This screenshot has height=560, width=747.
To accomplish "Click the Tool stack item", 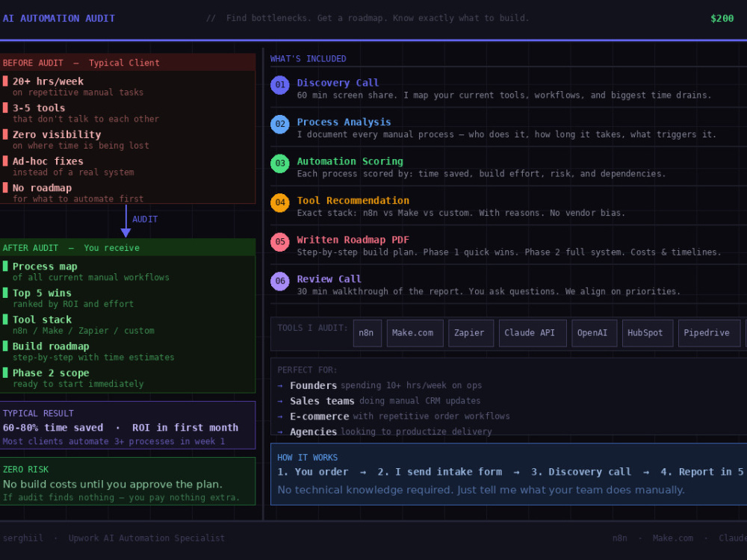I will 42,320.
